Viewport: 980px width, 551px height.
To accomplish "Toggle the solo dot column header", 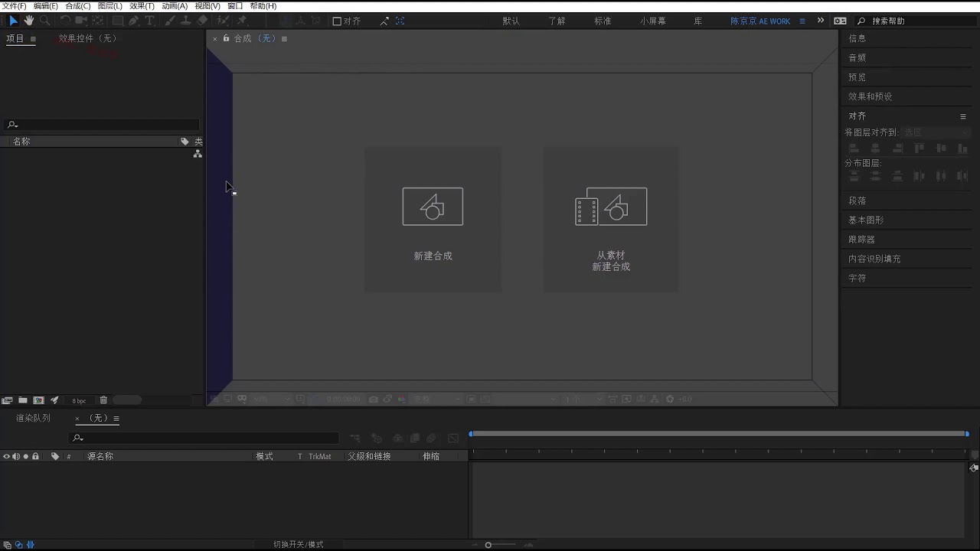I will 25,456.
